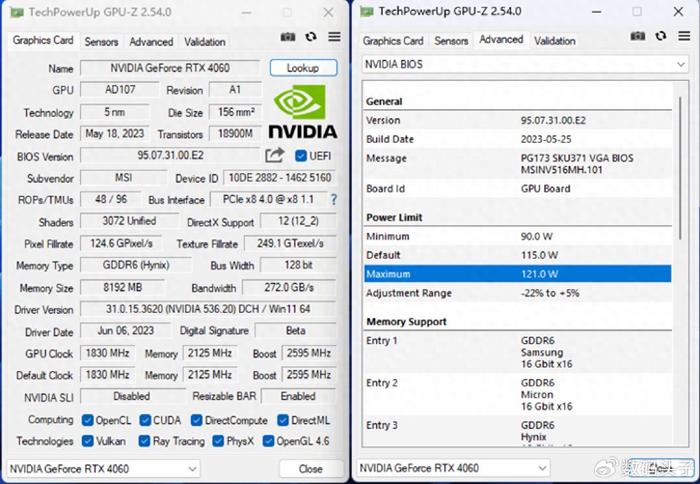The height and width of the screenshot is (484, 700).
Task: Click the Memory Type GDDR6 (Hynix) field
Action: coord(136,265)
